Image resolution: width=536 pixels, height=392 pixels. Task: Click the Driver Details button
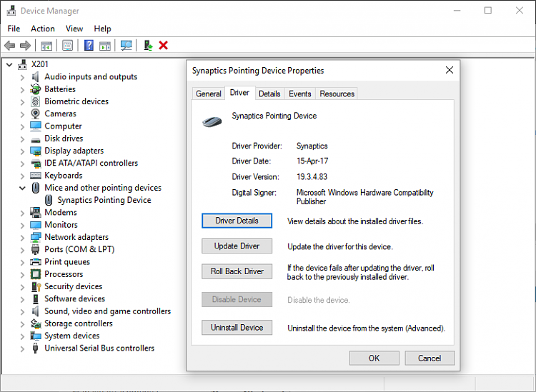pyautogui.click(x=237, y=221)
